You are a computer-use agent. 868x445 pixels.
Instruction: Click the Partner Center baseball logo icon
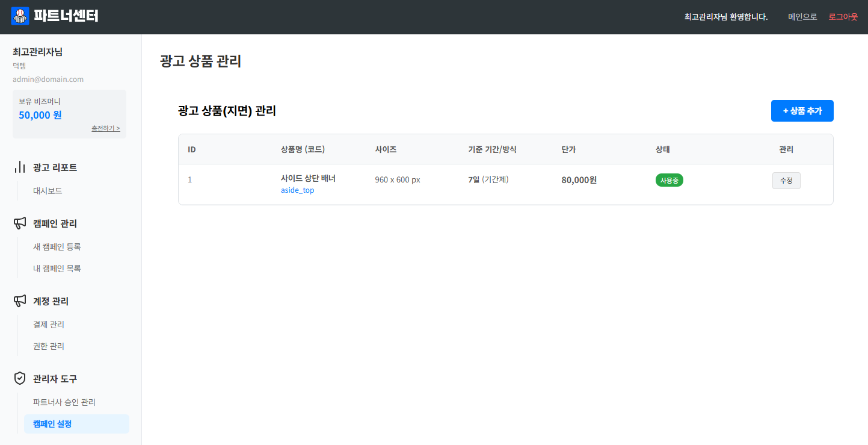coord(20,16)
